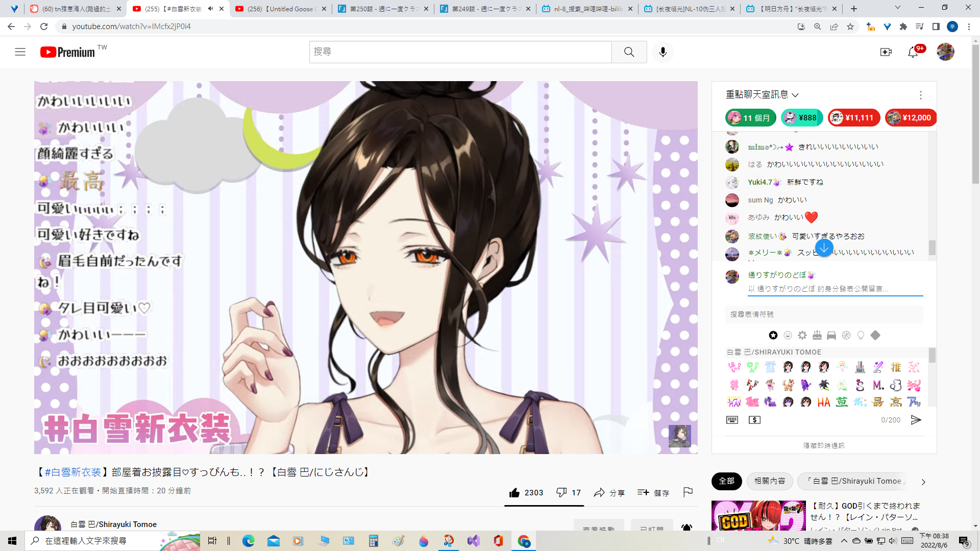Report the video with the flag icon
This screenshot has height=551, width=980.
(x=688, y=492)
